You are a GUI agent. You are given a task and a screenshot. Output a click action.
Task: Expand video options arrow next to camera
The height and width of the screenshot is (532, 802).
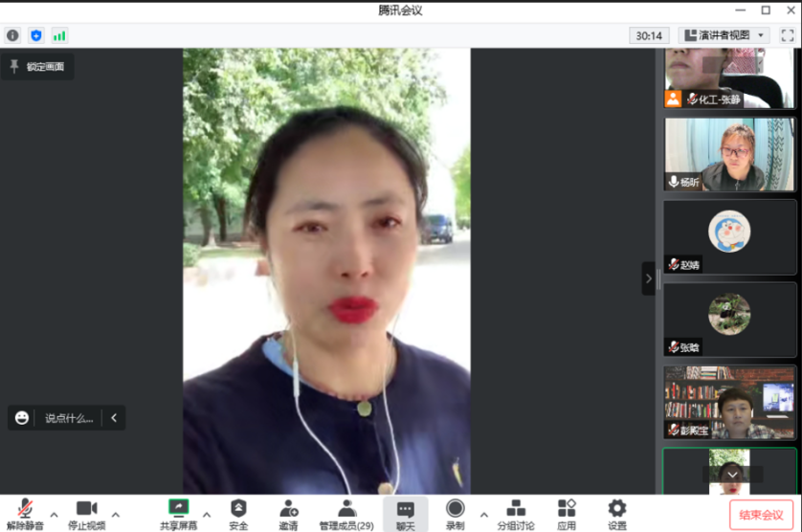tap(116, 515)
